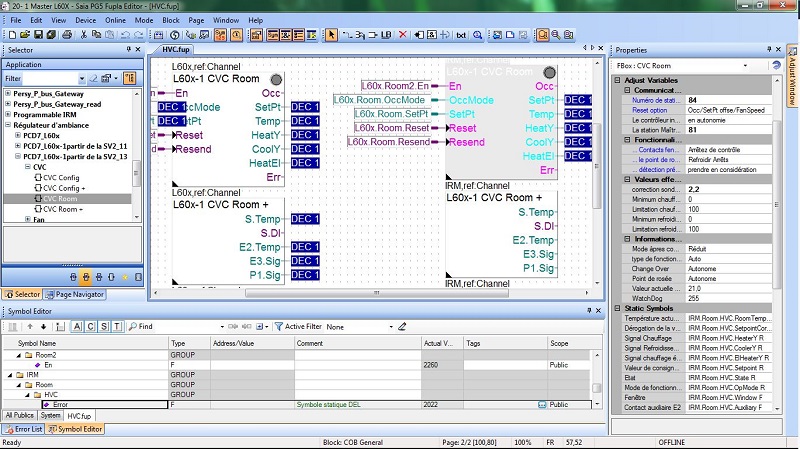Viewport: 800px width, 449px height.
Task: Select the arrow pointer tool
Action: point(332,35)
